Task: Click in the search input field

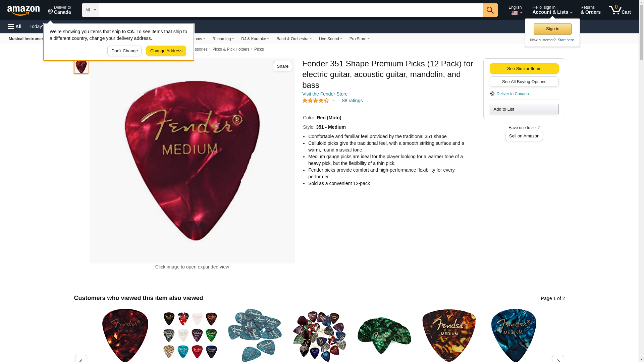Action: click(290, 10)
